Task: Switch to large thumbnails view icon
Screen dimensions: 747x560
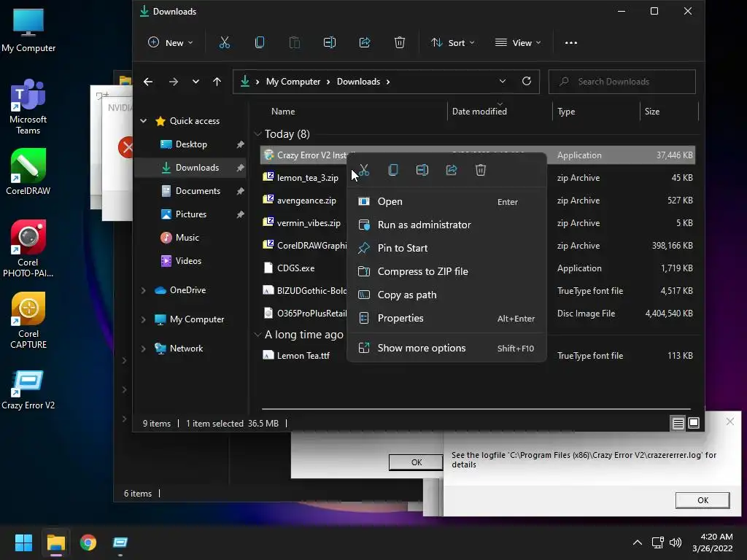Action: coord(694,423)
